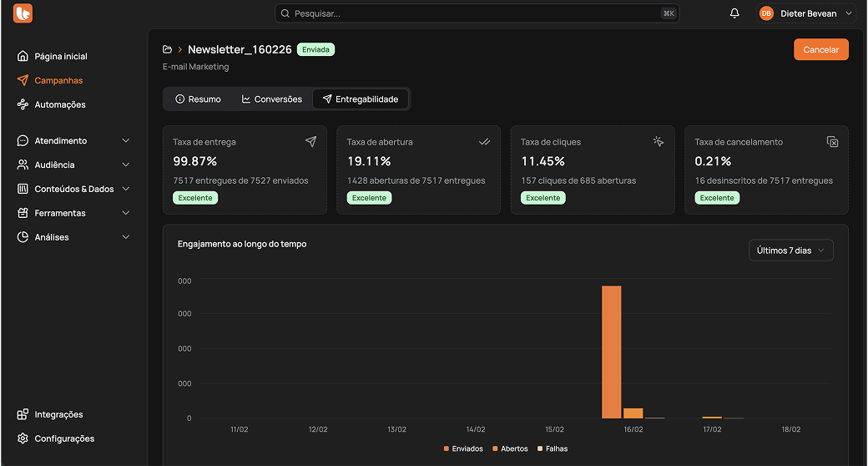The image size is (868, 466).
Task: Click the cursor click icon in Taxa de cliques card
Action: [x=659, y=142]
